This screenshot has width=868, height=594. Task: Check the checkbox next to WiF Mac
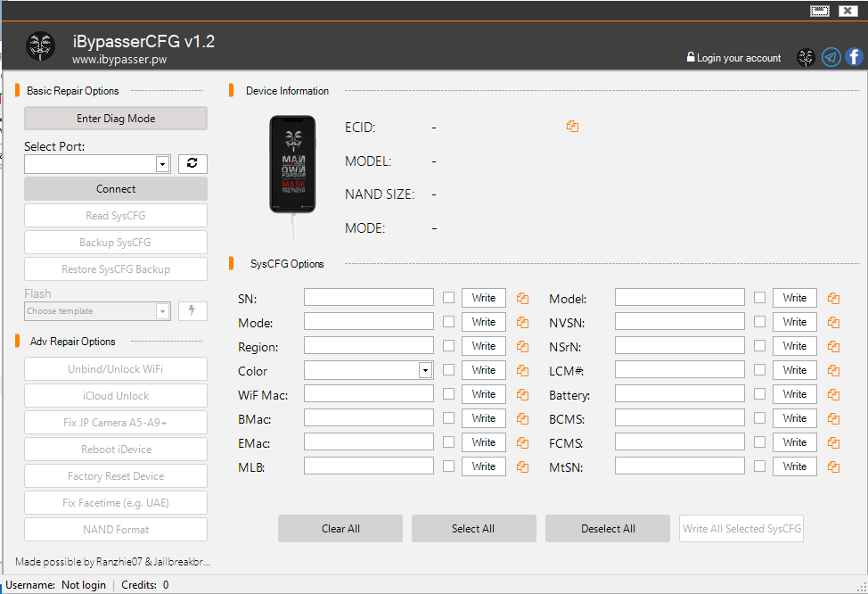[449, 393]
